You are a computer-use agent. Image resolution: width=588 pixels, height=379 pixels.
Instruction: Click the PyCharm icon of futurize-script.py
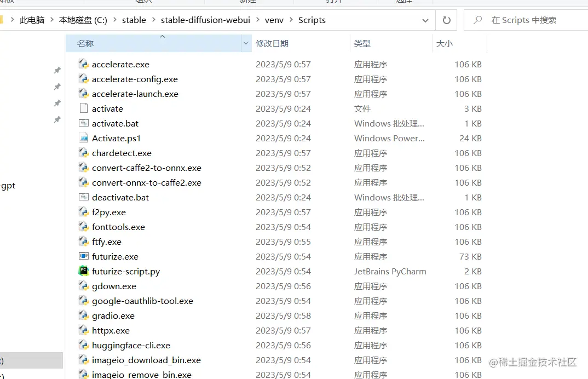tap(84, 271)
